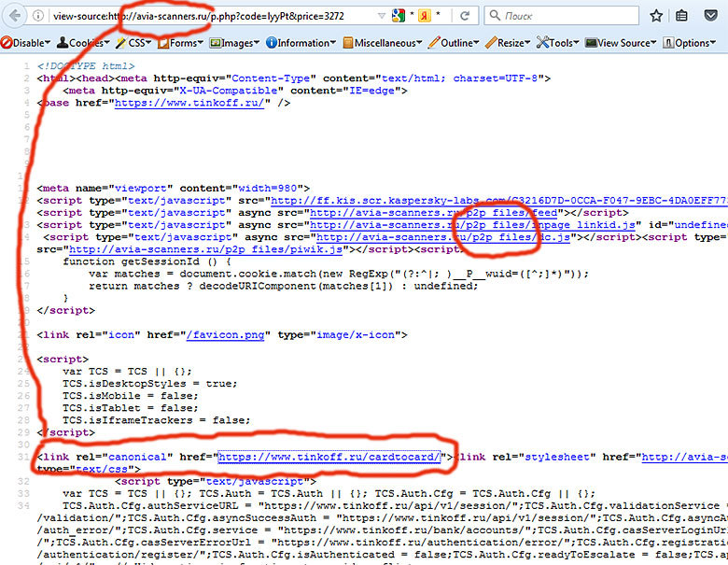Open the tinkoff.ru/cardtocard canonical link
Image resolution: width=728 pixels, height=565 pixels.
329,457
